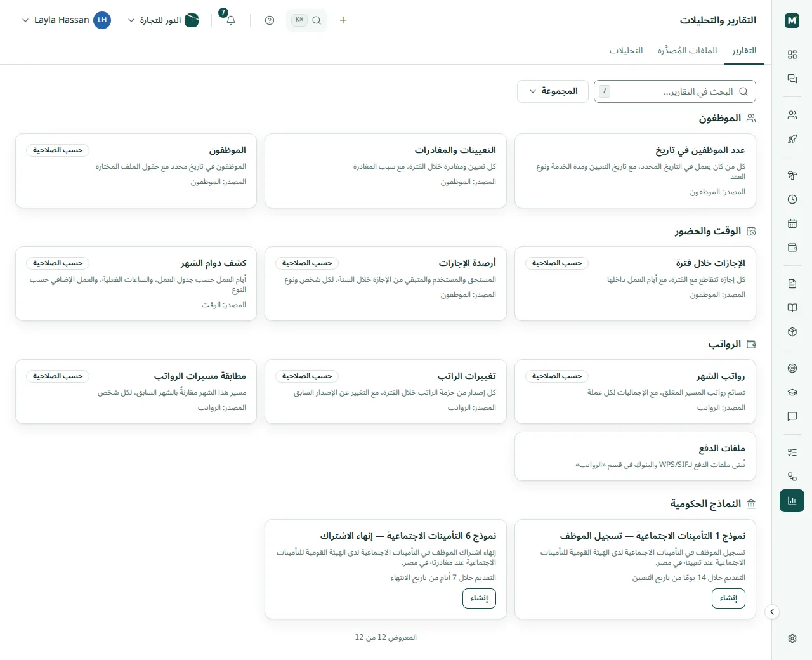Click the help question mark icon
Image resolution: width=812 pixels, height=660 pixels.
tap(270, 20)
